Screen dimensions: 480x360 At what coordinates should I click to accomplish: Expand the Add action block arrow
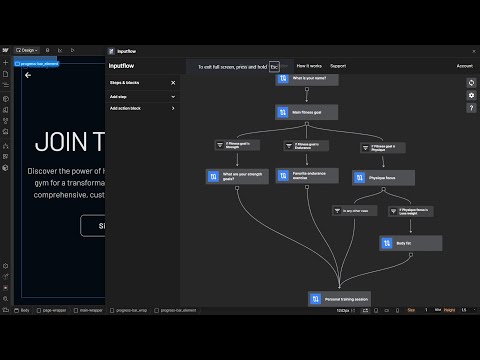(173, 108)
